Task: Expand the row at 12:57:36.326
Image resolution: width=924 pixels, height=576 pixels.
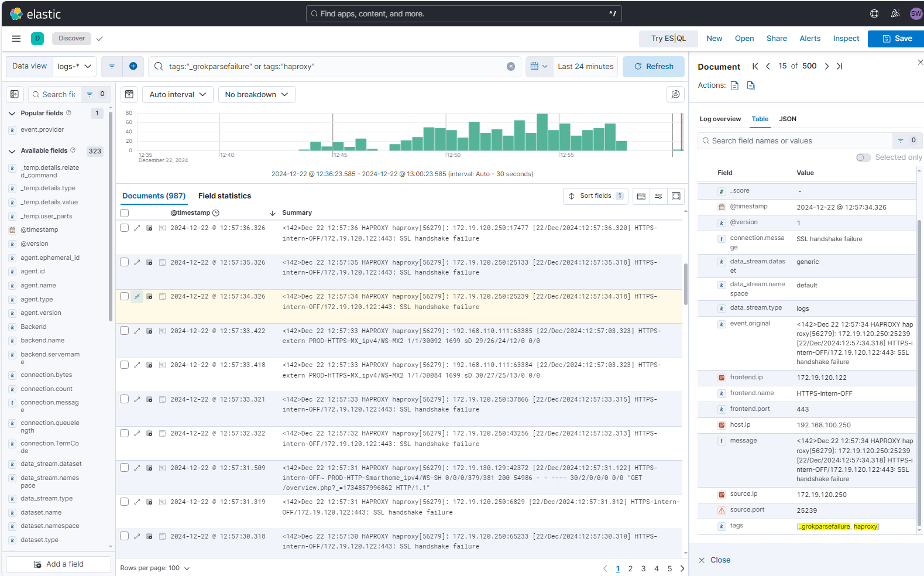Action: point(137,228)
